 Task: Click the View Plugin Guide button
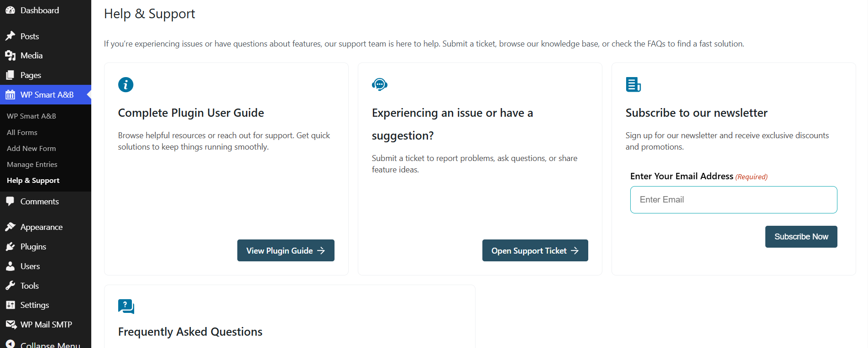click(x=286, y=250)
